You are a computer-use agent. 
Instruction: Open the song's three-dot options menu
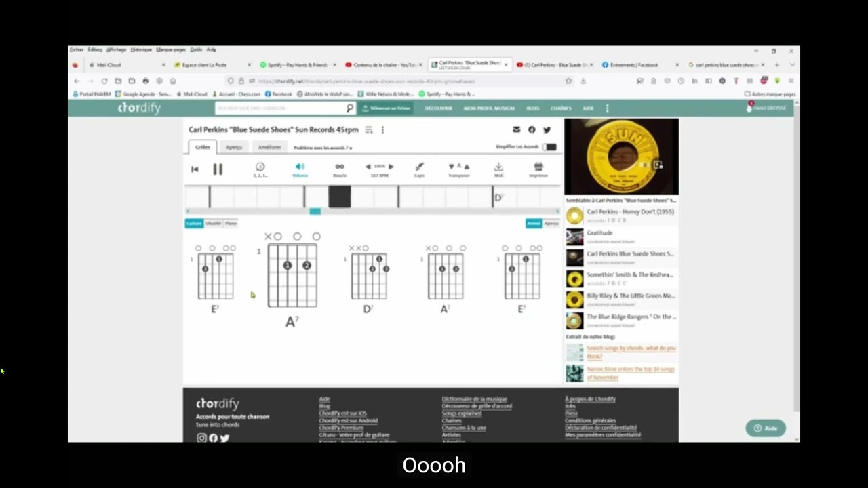[x=382, y=129]
